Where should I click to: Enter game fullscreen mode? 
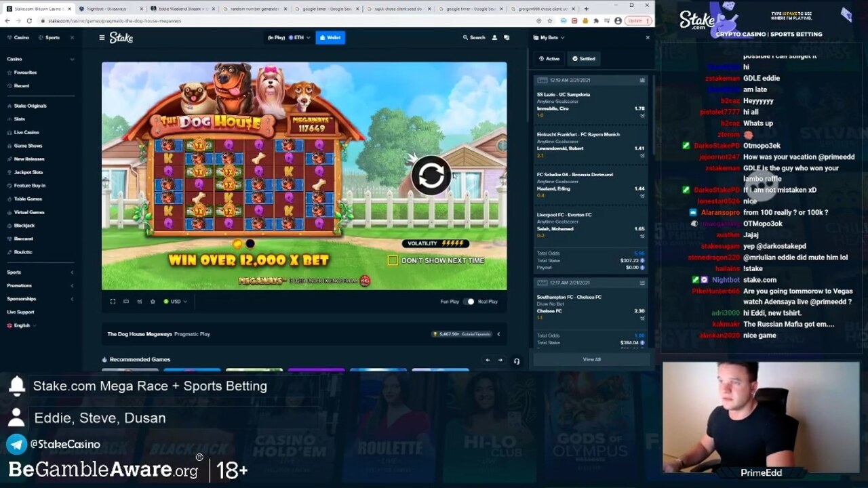(113, 302)
